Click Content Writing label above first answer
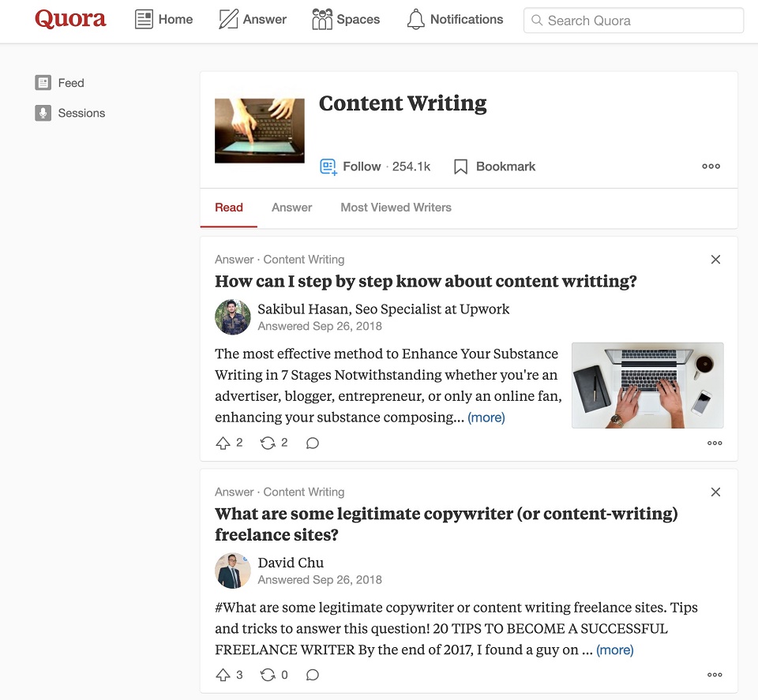 coord(303,260)
